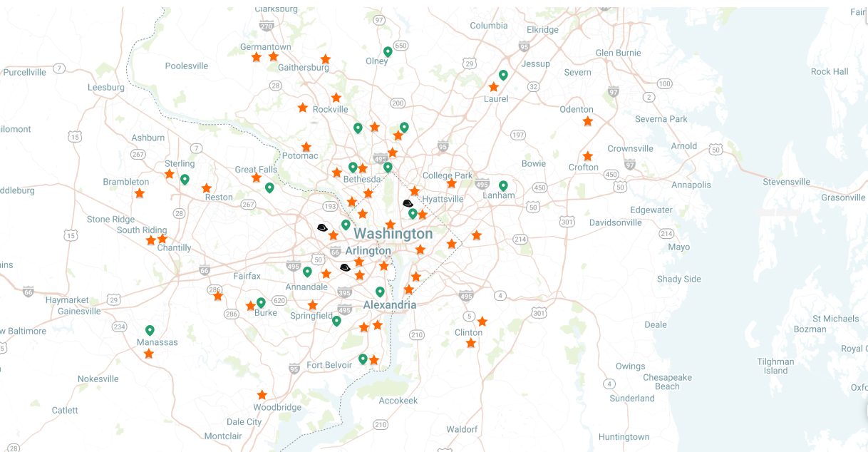The height and width of the screenshot is (452, 868).
Task: Select the black hat marker above Arlington label
Action: pos(322,227)
